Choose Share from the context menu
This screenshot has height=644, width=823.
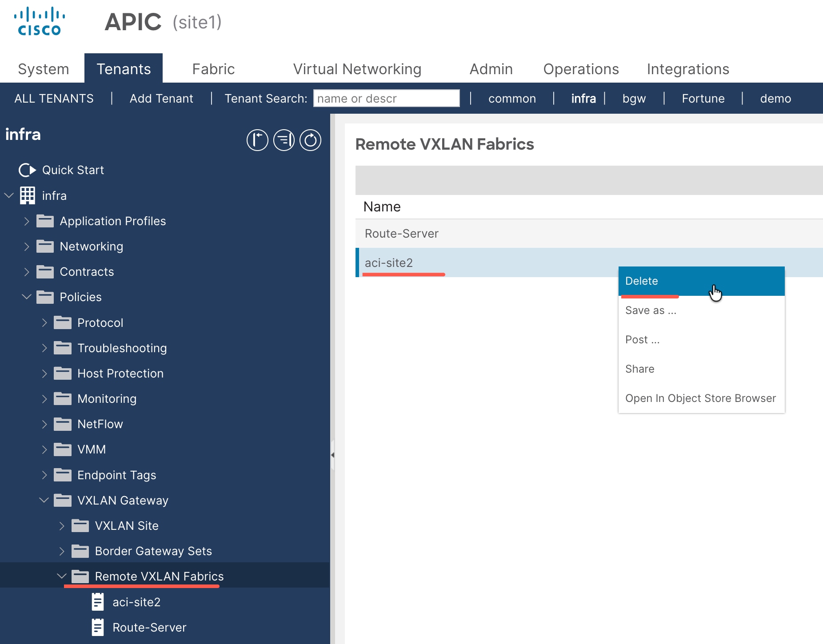click(701, 369)
